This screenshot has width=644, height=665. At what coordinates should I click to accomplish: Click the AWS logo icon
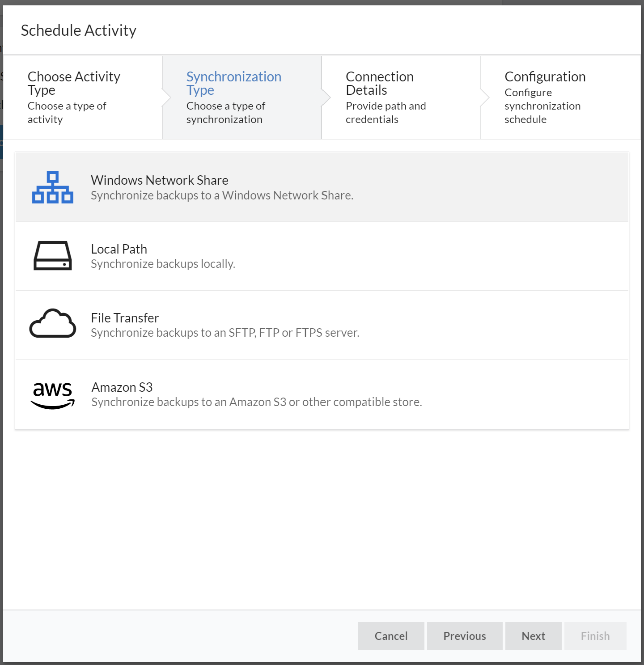tap(53, 395)
